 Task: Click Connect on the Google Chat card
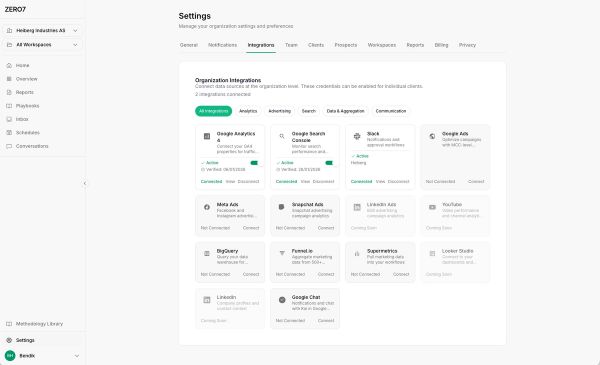coord(326,321)
